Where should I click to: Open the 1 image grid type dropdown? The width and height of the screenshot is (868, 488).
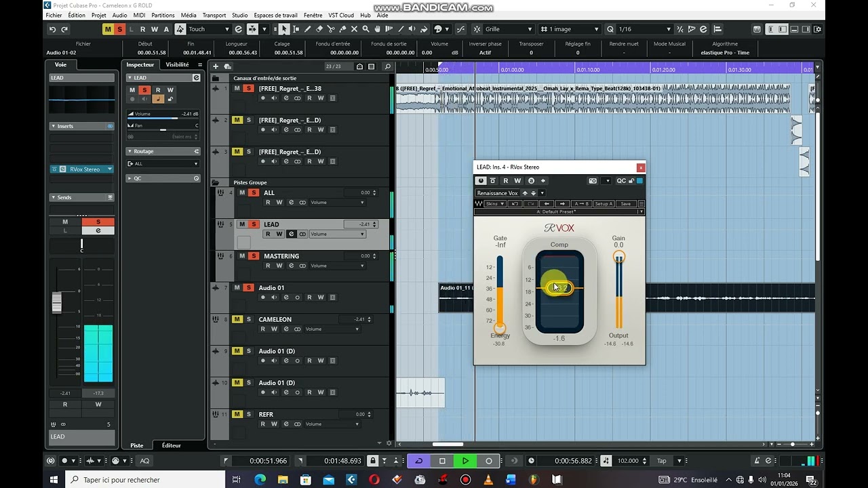(x=570, y=29)
